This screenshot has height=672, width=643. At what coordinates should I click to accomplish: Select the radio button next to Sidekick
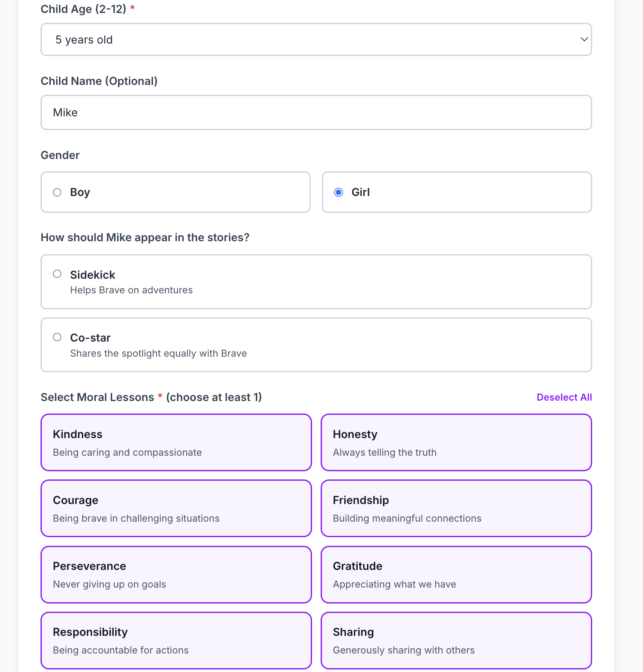pos(57,274)
